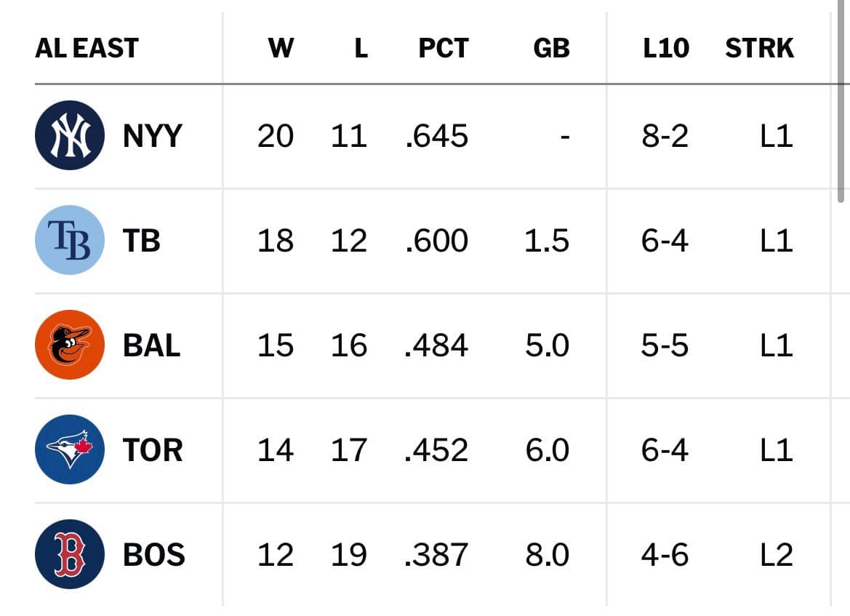Screen dimensions: 850x616
Task: Open the NYY team link
Action: 152,136
